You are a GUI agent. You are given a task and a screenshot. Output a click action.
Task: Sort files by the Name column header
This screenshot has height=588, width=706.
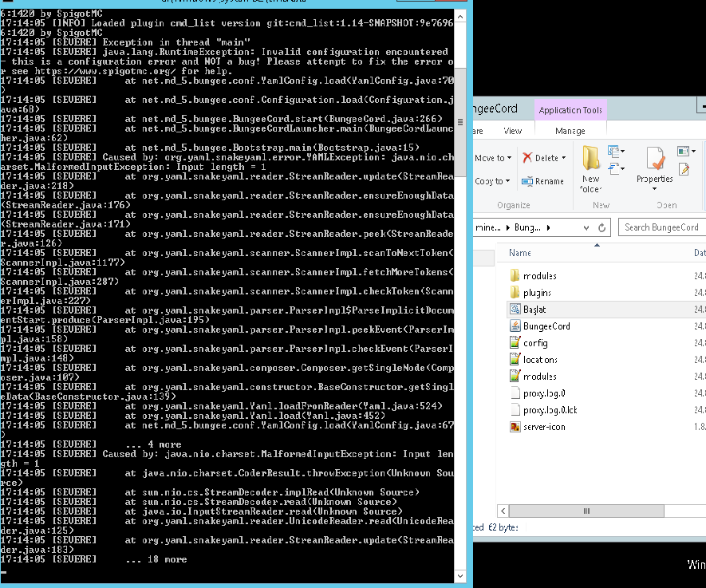pos(520,253)
